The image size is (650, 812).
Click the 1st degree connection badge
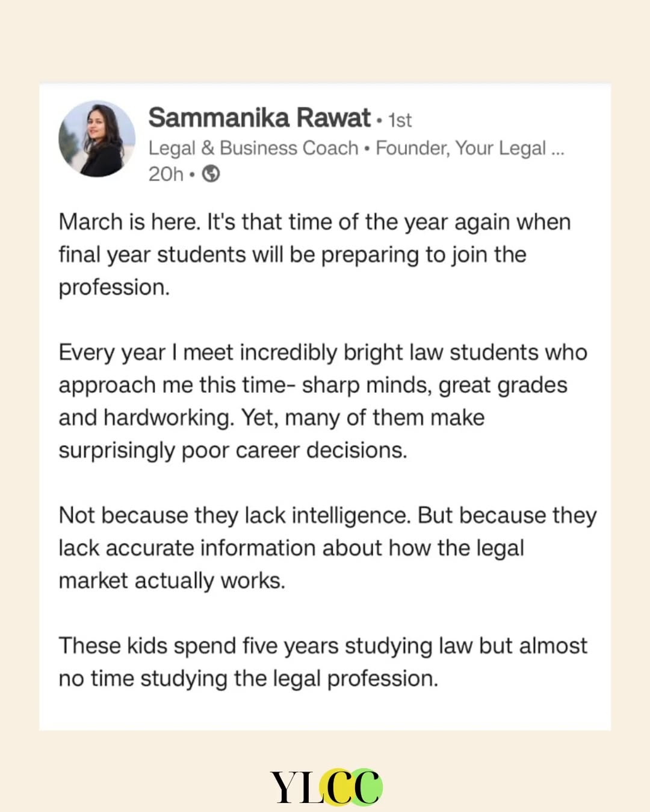400,120
